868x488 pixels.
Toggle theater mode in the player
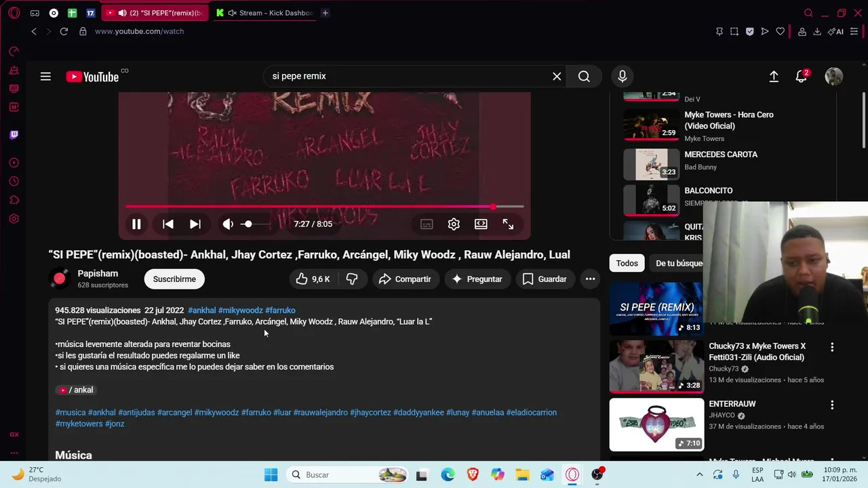click(x=481, y=224)
